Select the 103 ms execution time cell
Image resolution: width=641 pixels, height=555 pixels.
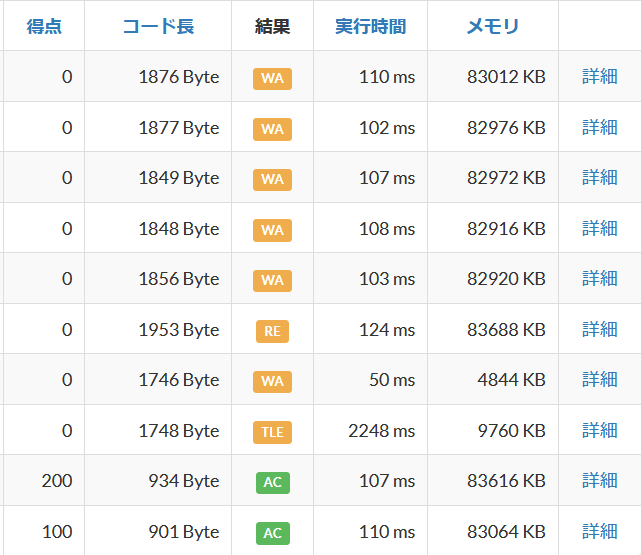[370, 278]
